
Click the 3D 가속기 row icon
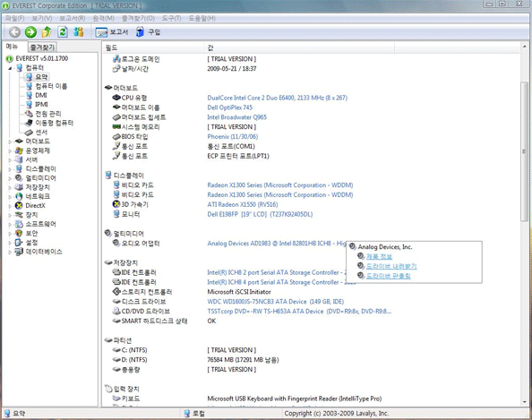point(116,204)
